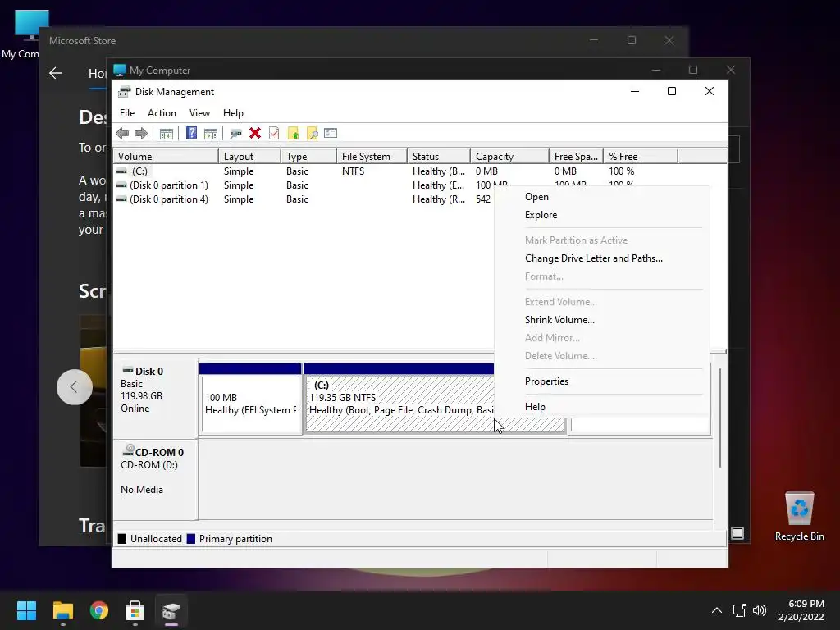Click the Forward arrow in Disk Management toolbar
Screen dimensions: 840x630
[141, 134]
